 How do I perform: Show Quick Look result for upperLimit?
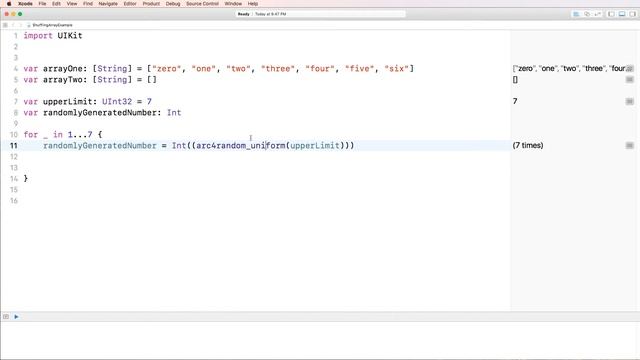click(630, 101)
